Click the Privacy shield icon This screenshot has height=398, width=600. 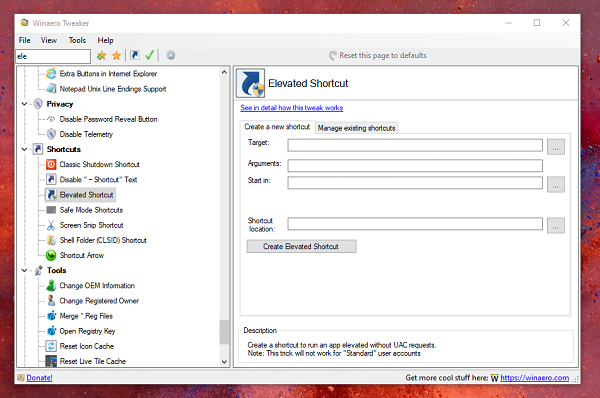[x=38, y=104]
